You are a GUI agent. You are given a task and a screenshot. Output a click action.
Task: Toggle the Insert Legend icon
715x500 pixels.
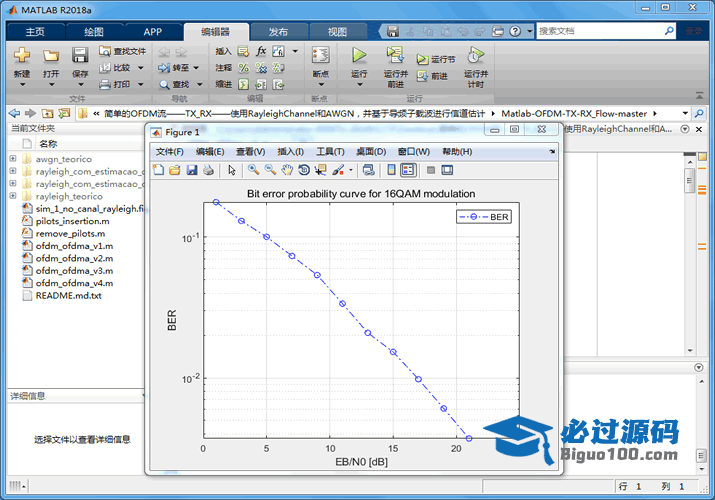(408, 170)
